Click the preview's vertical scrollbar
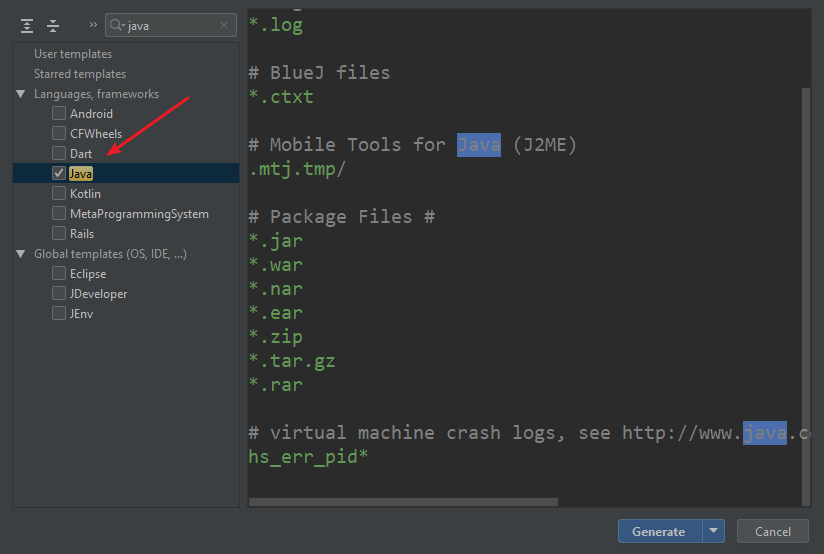This screenshot has width=824, height=554. 806,296
